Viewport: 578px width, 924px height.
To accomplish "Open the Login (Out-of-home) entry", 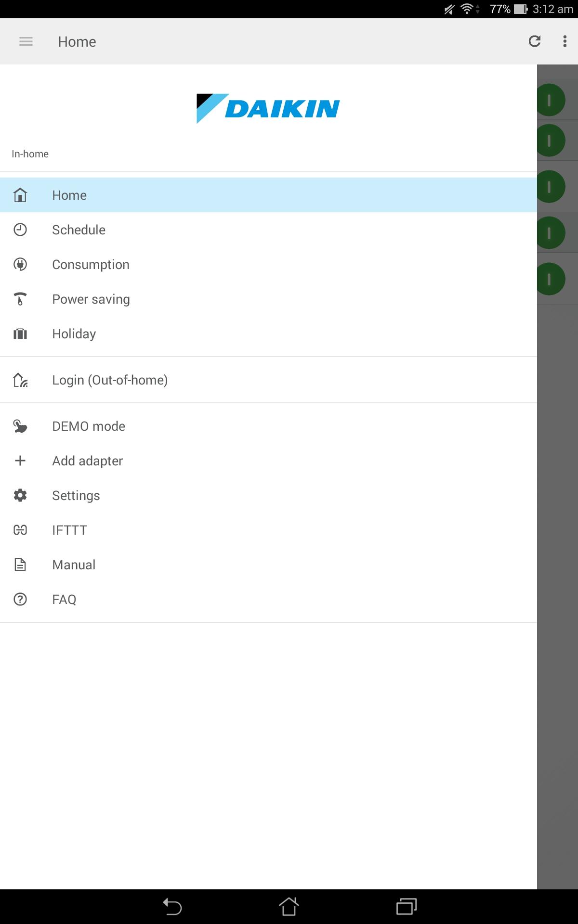I will click(x=268, y=380).
